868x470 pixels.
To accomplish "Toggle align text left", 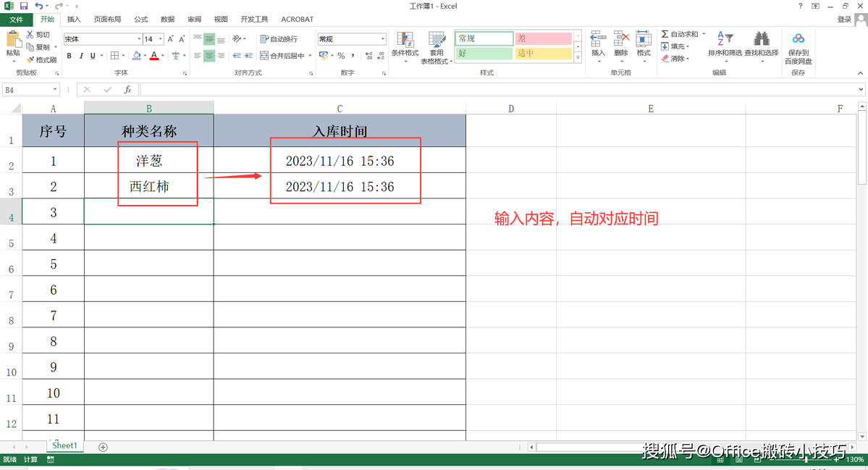I will 198,55.
